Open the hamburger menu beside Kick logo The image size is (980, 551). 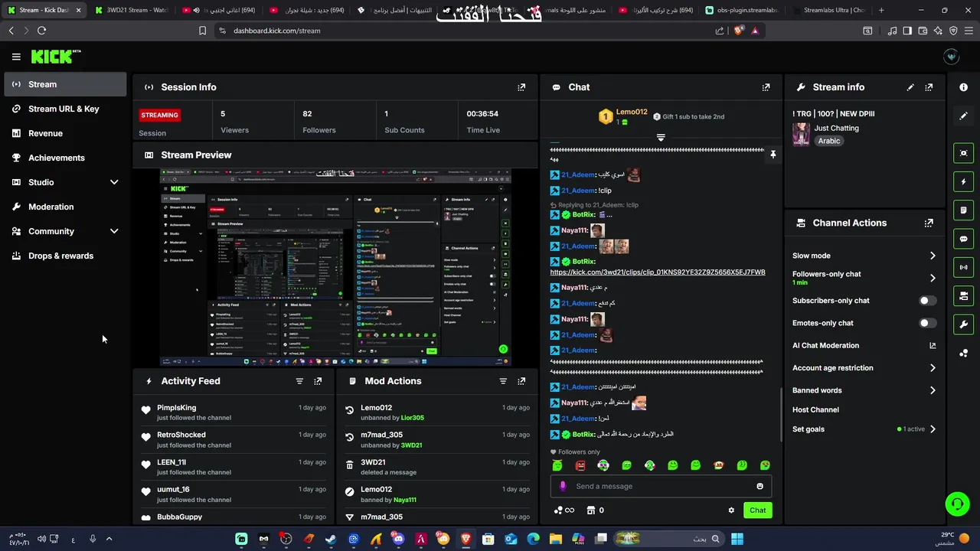pyautogui.click(x=16, y=57)
